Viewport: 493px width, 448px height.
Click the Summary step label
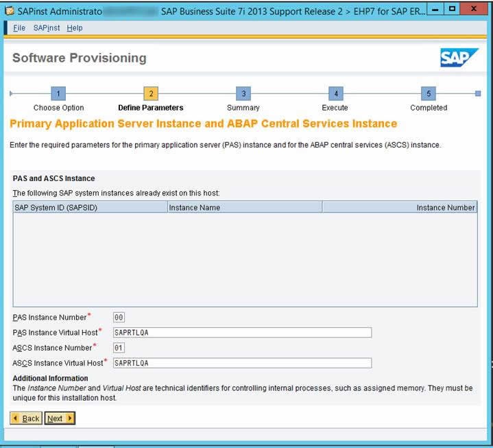coord(243,108)
